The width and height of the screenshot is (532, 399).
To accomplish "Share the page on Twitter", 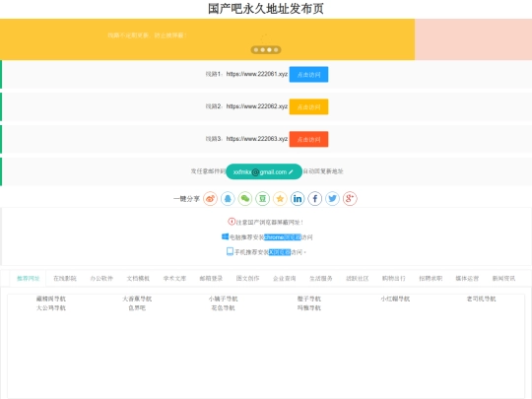I will click(333, 198).
